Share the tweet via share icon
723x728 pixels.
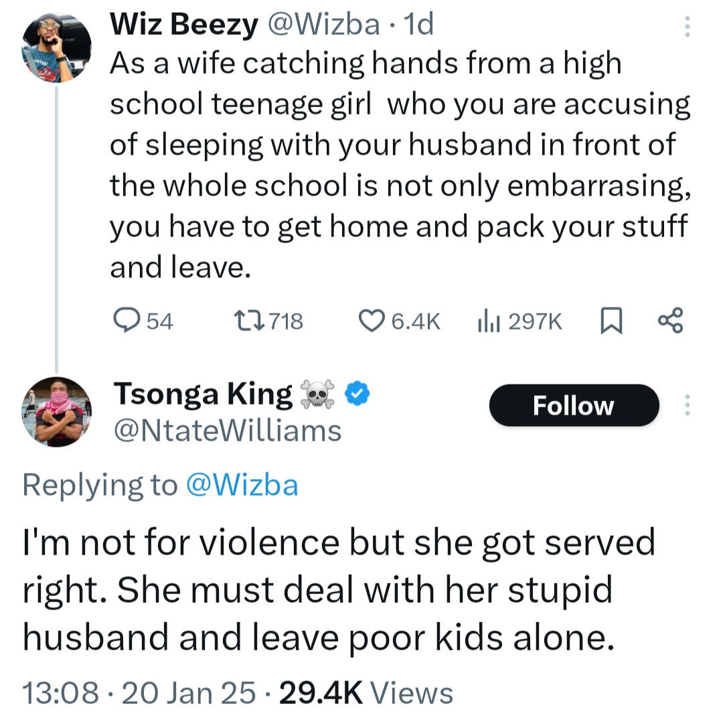coord(670,322)
